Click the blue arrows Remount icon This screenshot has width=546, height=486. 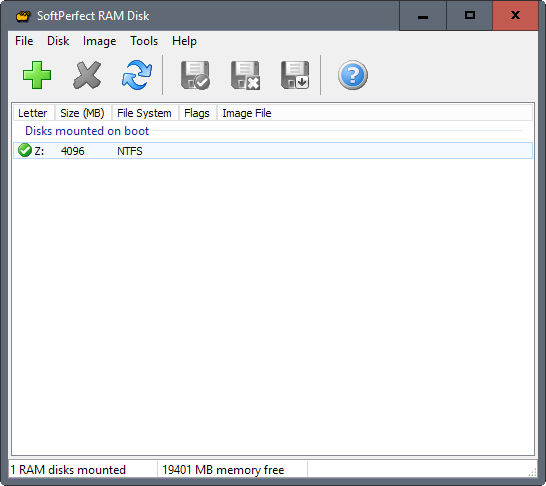pos(137,75)
